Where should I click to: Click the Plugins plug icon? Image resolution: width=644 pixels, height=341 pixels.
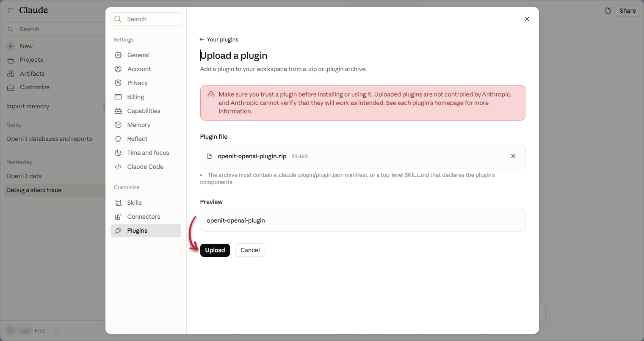[x=118, y=231]
